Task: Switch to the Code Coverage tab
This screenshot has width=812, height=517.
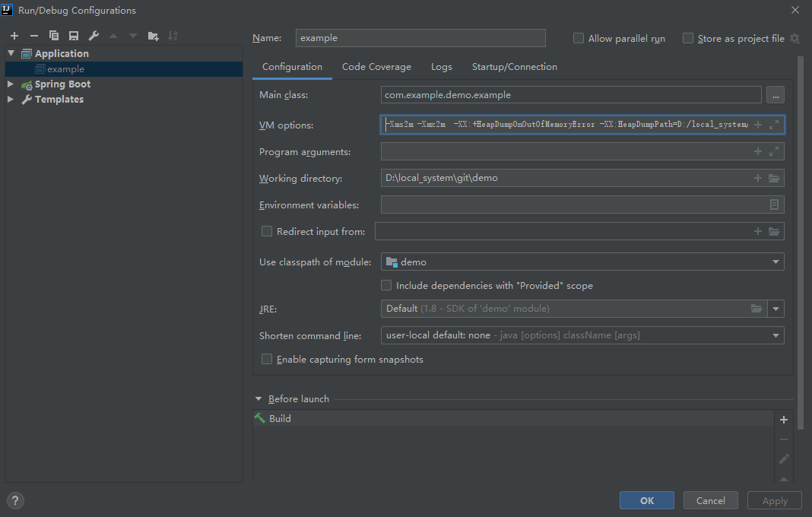Action: [376, 67]
